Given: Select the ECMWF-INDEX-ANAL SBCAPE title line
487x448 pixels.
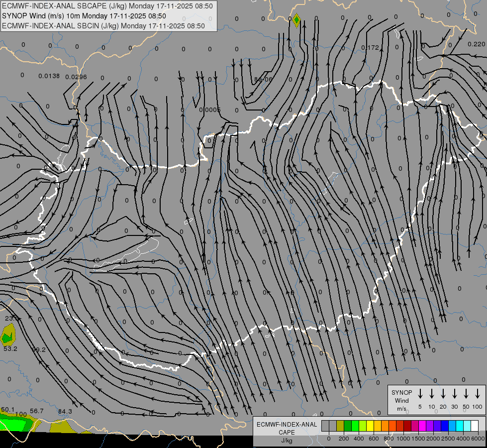Looking at the screenshot, I should pos(107,6).
